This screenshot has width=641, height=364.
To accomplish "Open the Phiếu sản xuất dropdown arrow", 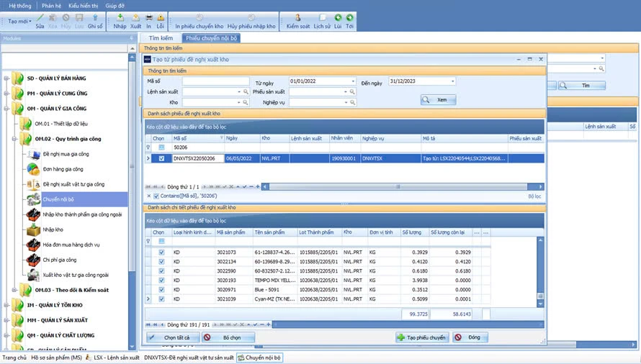I will coord(346,92).
